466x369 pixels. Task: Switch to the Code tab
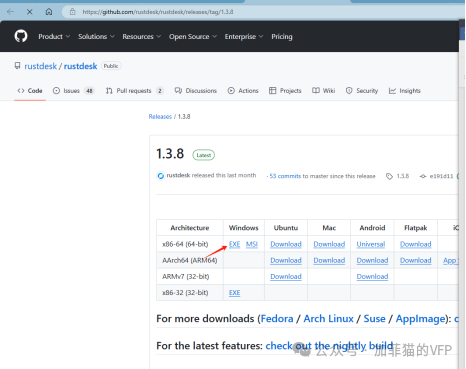(30, 91)
